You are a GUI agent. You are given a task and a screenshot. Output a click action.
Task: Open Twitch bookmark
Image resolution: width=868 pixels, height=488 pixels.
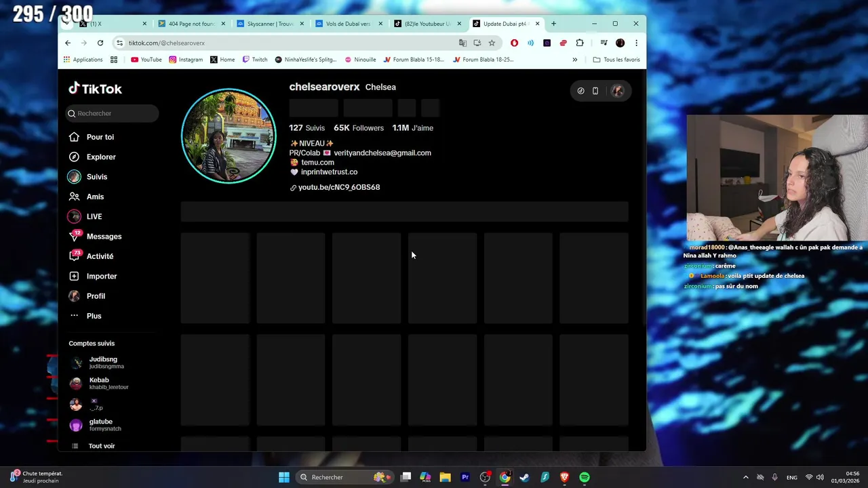tap(255, 60)
